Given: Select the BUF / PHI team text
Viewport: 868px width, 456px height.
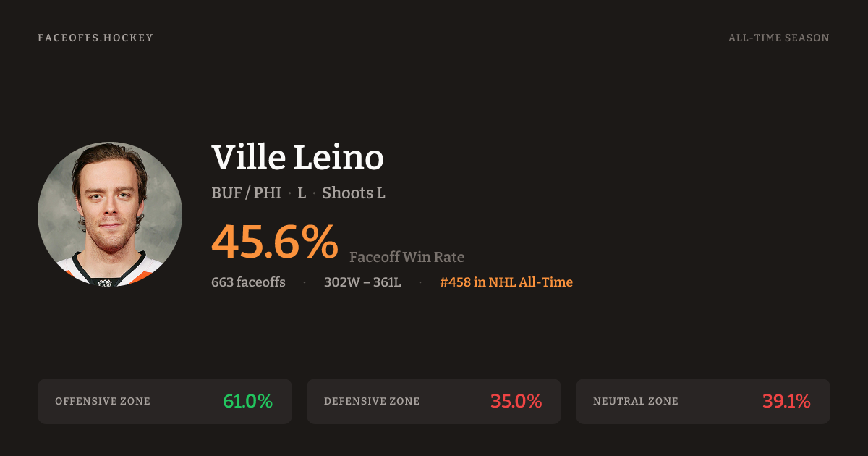Looking at the screenshot, I should (246, 193).
